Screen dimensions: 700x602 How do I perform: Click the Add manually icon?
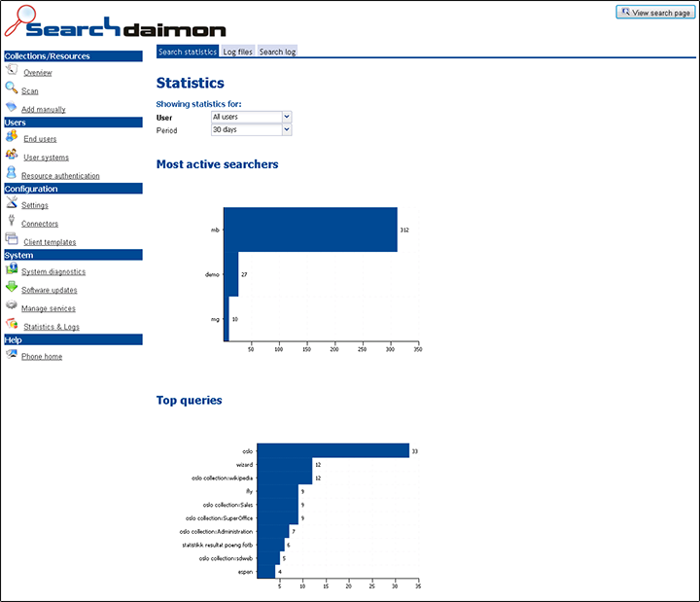12,106
